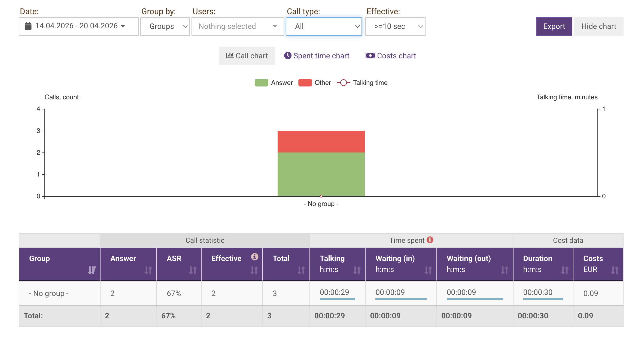This screenshot has width=644, height=353.
Task: Click the calendar icon in Date field
Action: click(x=28, y=26)
